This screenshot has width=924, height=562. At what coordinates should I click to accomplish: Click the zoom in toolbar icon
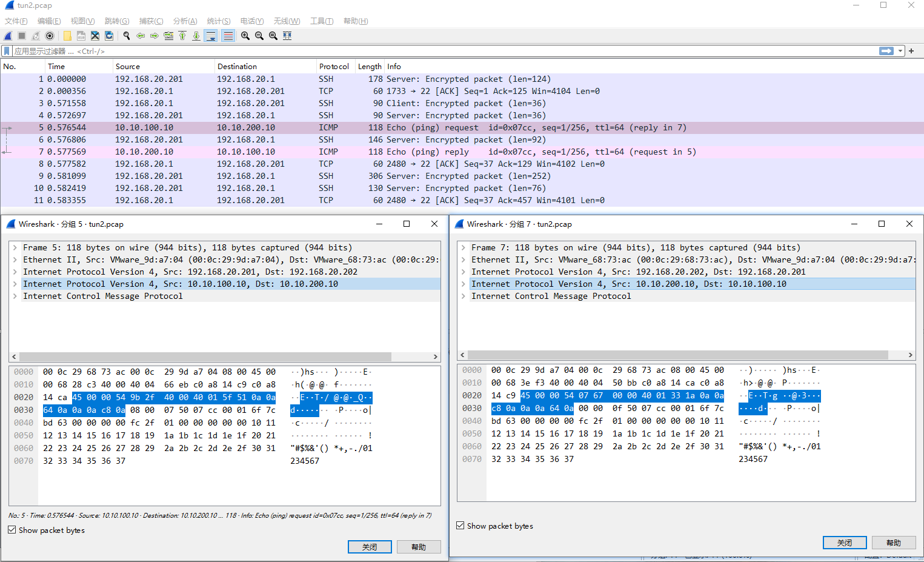coord(245,36)
